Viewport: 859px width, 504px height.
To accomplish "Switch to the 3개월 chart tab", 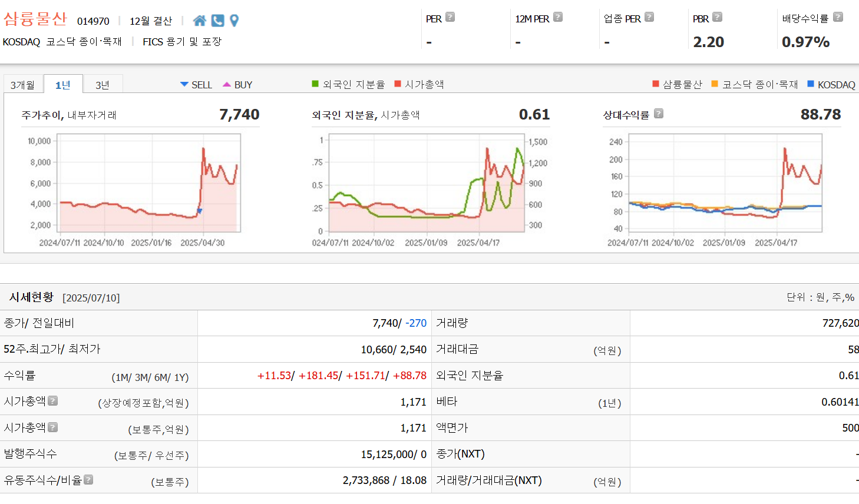I will click(x=23, y=85).
